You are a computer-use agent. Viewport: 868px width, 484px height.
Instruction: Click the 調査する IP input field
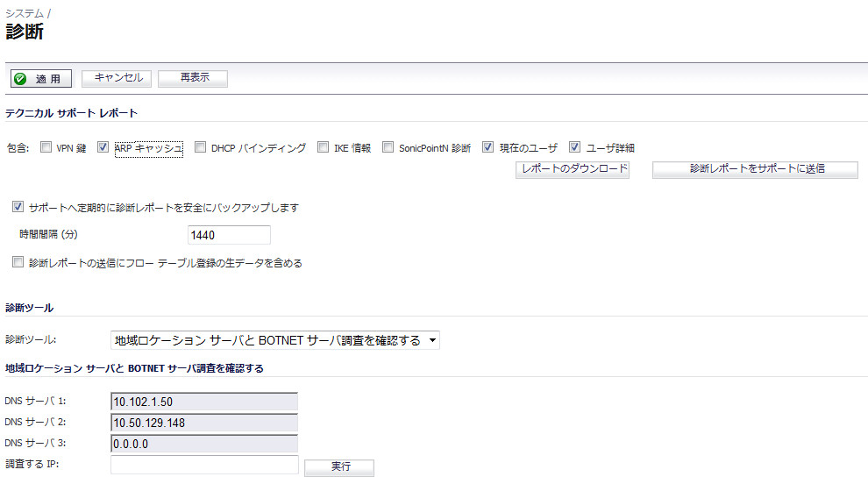click(x=204, y=465)
